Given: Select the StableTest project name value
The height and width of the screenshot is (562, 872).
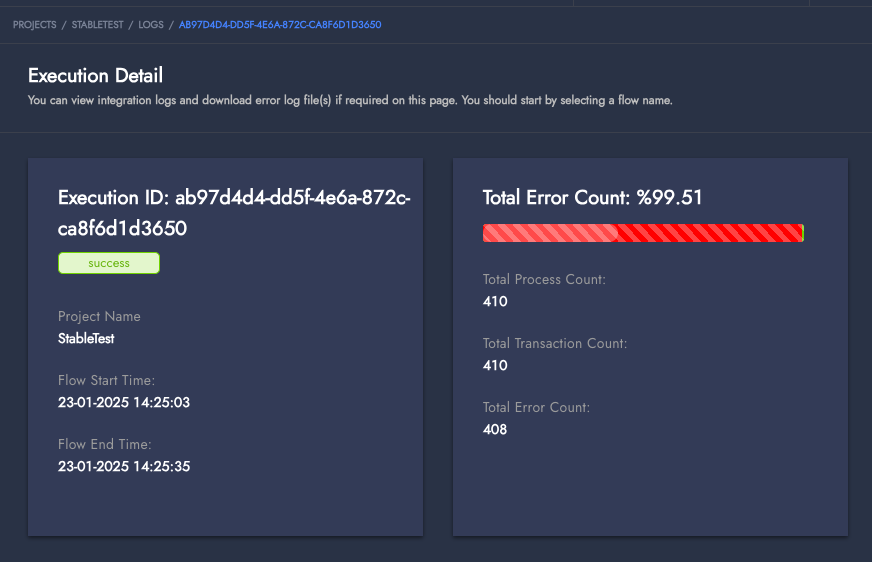Looking at the screenshot, I should (x=86, y=339).
